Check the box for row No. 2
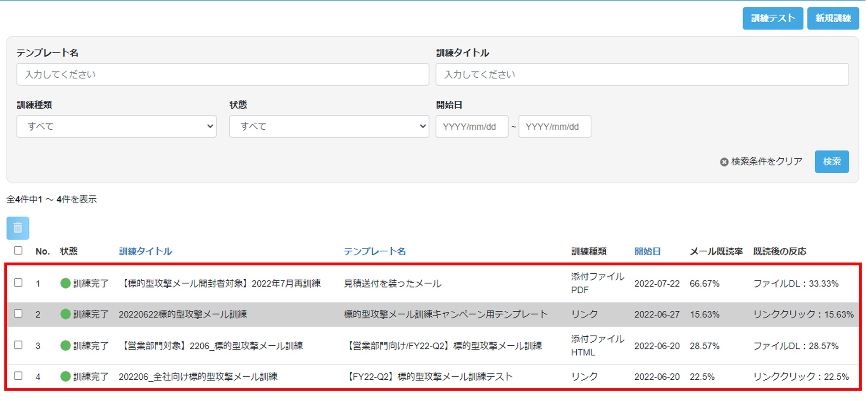868x401 pixels. 18,313
